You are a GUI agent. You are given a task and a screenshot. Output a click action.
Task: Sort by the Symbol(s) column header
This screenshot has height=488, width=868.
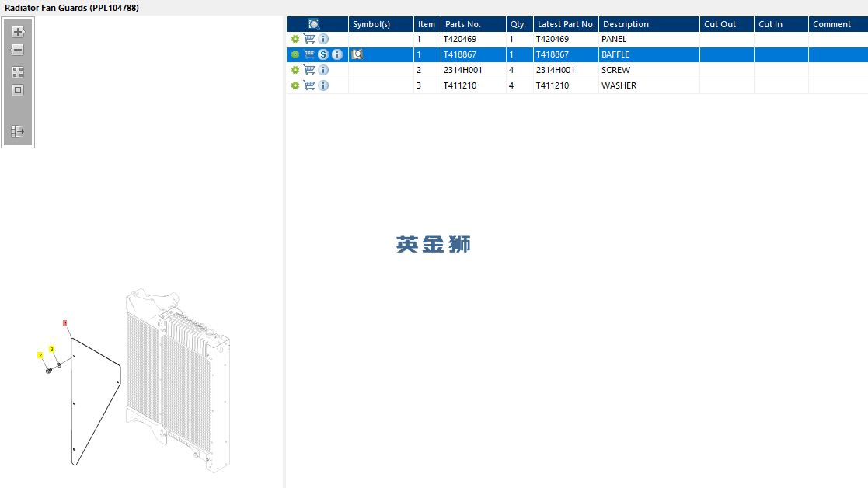(x=381, y=24)
